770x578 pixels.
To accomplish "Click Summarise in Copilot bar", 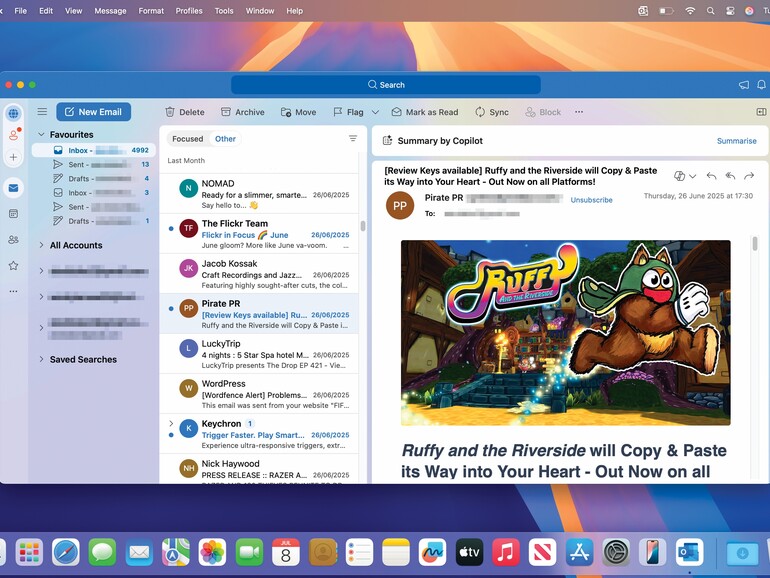I will click(x=737, y=141).
